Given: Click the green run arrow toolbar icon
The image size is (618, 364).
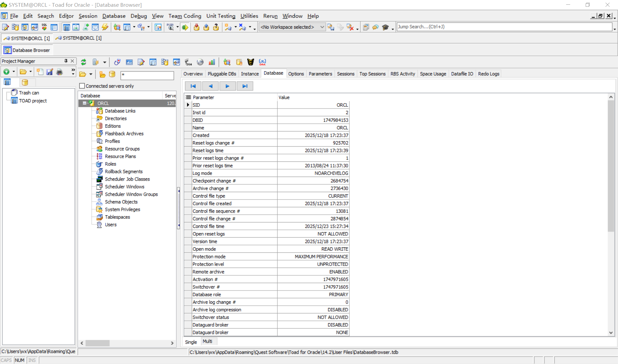Looking at the screenshot, I should coord(185,27).
